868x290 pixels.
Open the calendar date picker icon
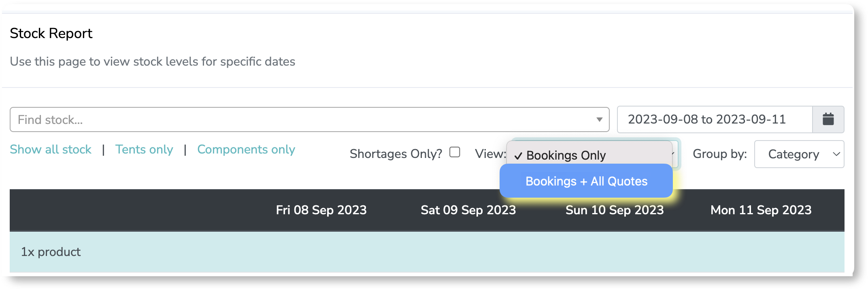(x=828, y=119)
